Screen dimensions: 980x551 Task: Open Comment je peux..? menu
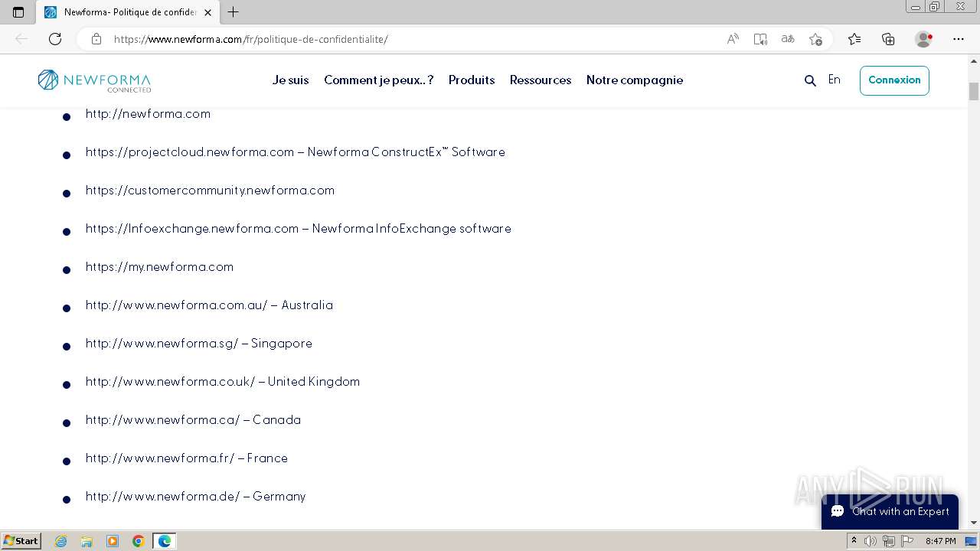click(x=379, y=80)
